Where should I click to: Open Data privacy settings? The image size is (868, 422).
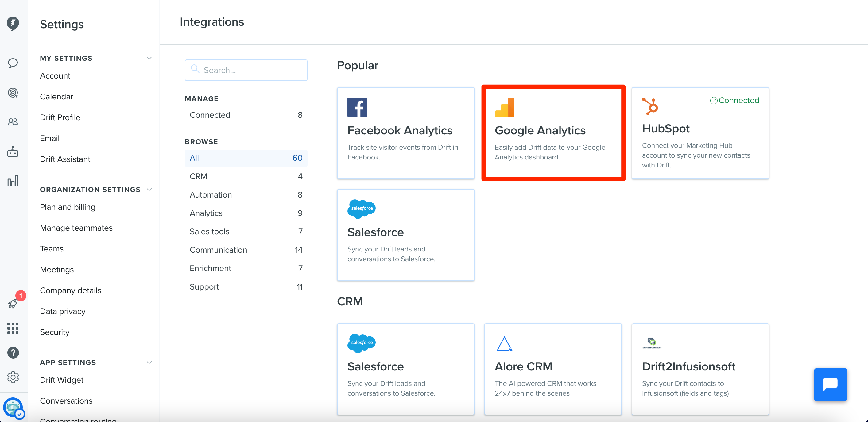point(63,312)
